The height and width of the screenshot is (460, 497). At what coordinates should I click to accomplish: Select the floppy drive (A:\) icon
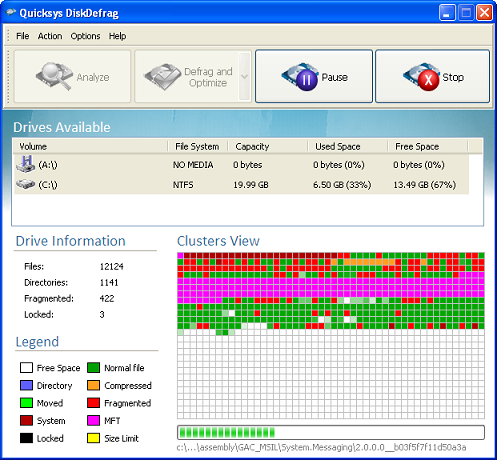pos(25,164)
